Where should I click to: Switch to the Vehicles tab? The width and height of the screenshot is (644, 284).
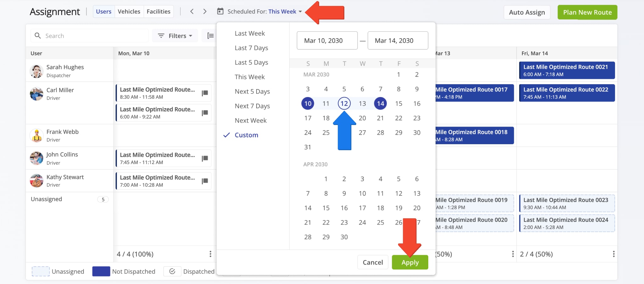point(129,11)
